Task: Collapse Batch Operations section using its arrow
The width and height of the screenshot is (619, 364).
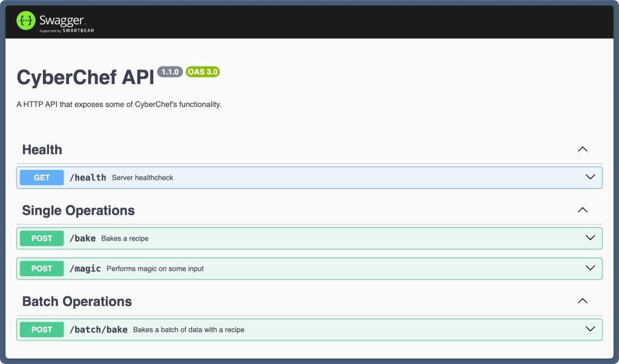Action: pyautogui.click(x=582, y=301)
